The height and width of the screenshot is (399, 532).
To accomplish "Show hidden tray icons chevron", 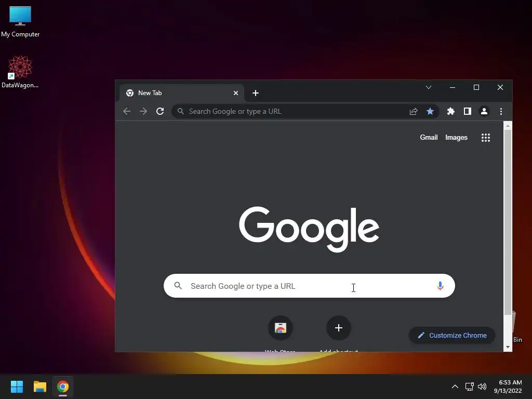I will click(455, 387).
